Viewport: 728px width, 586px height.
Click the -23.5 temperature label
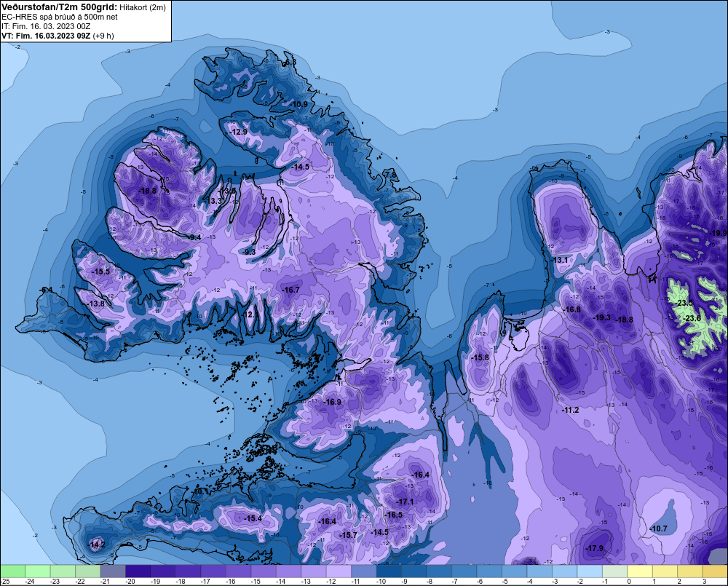(x=684, y=304)
